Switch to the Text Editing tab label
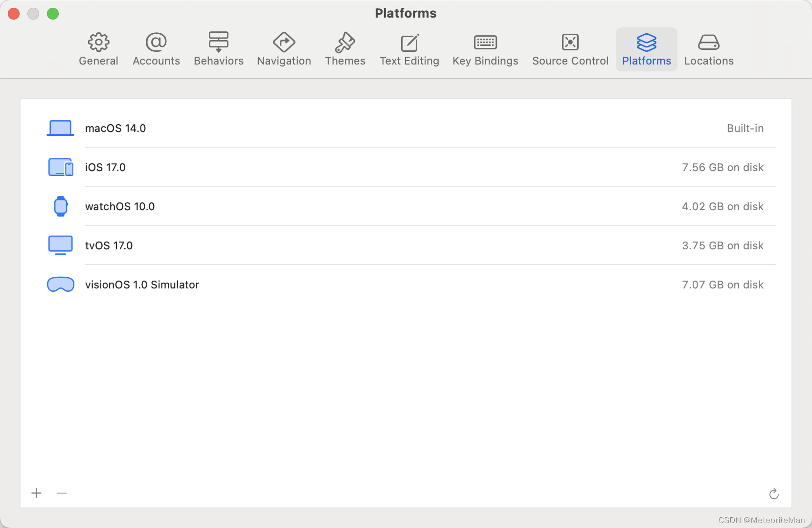Screen dimensions: 812x528 click(x=409, y=61)
